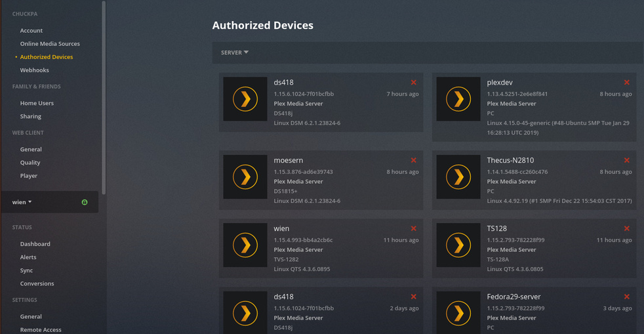Click the TS128 device name
The width and height of the screenshot is (644, 334).
[497, 228]
